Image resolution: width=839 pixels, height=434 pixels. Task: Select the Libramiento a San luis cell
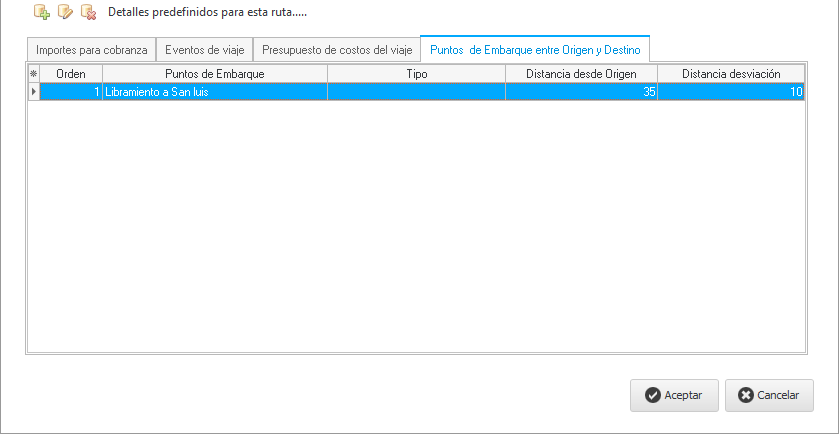coord(214,92)
